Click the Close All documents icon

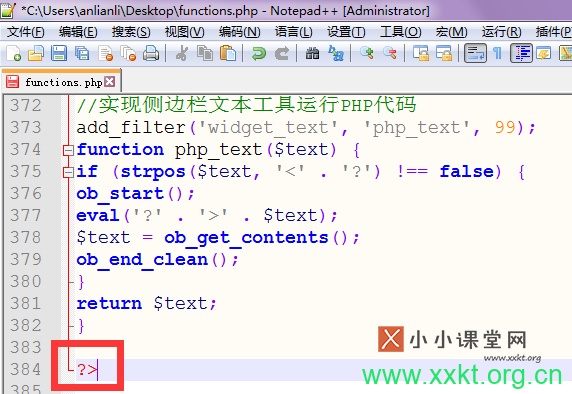pyautogui.click(x=128, y=53)
